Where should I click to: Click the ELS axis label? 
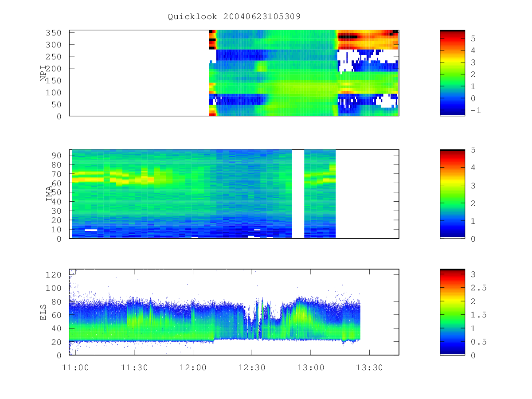click(x=43, y=312)
